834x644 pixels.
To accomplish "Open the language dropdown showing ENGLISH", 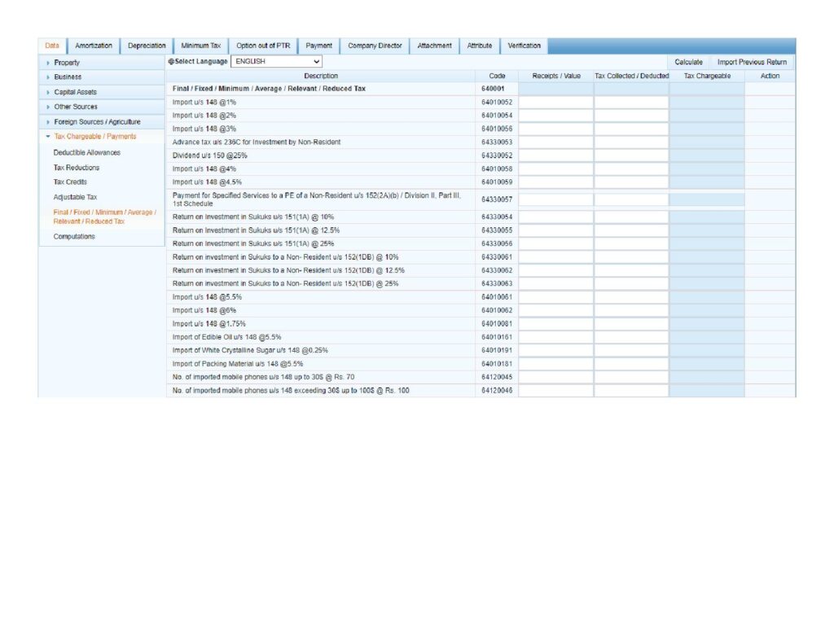I will (x=276, y=61).
